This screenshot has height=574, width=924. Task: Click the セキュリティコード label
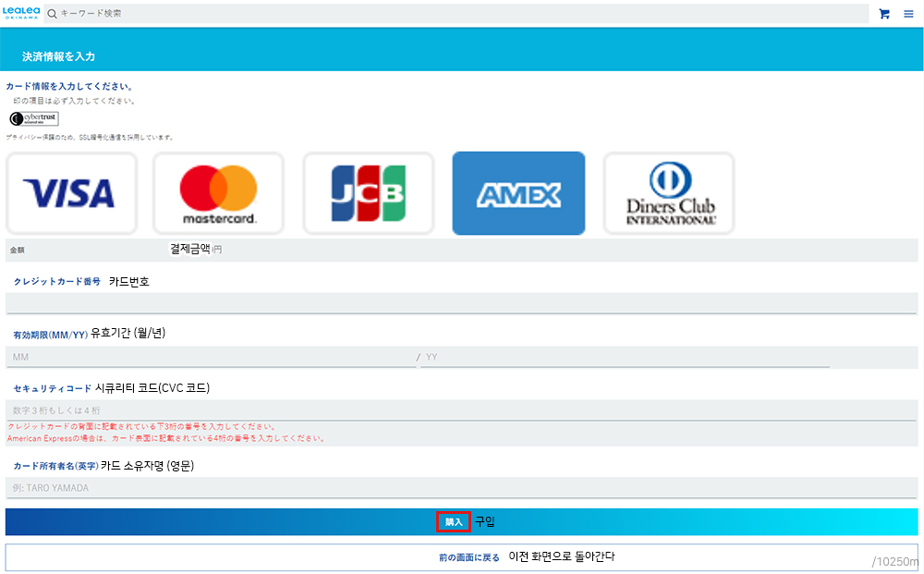click(53, 388)
